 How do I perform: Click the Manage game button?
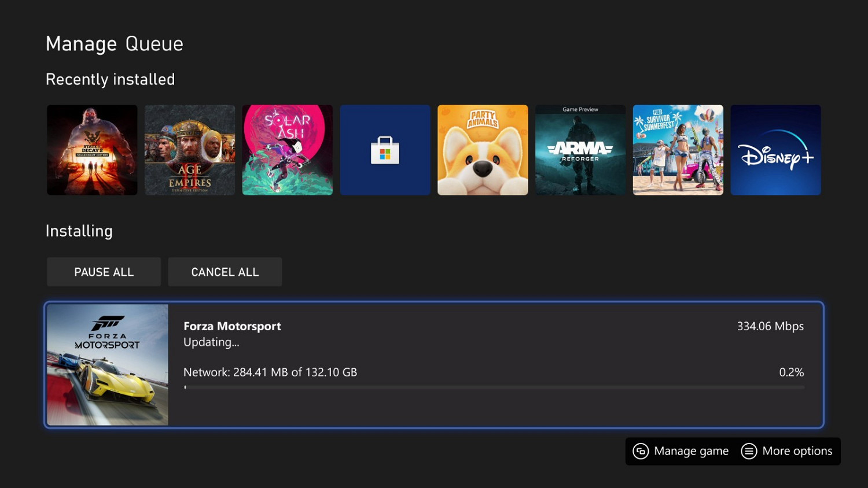click(681, 451)
